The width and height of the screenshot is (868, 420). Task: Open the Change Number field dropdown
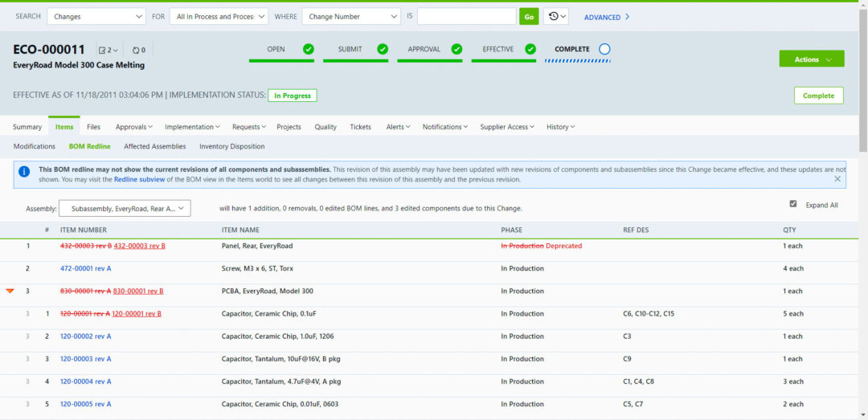[x=351, y=17]
